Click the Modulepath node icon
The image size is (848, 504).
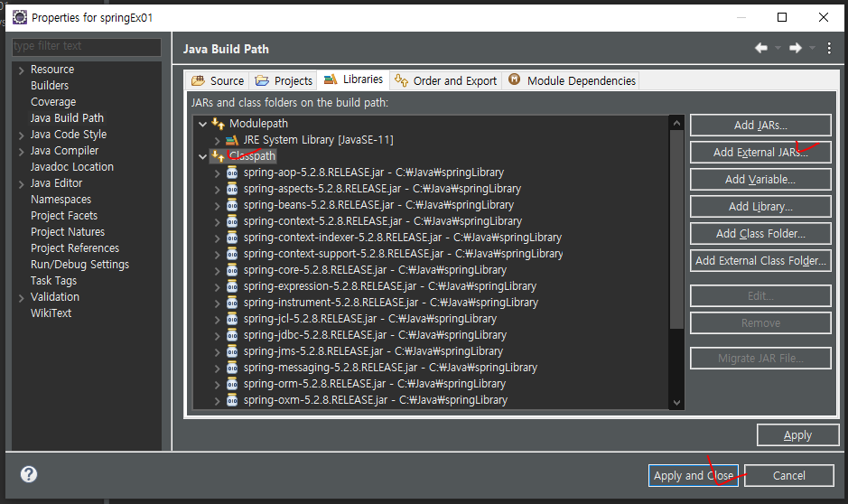pos(218,124)
